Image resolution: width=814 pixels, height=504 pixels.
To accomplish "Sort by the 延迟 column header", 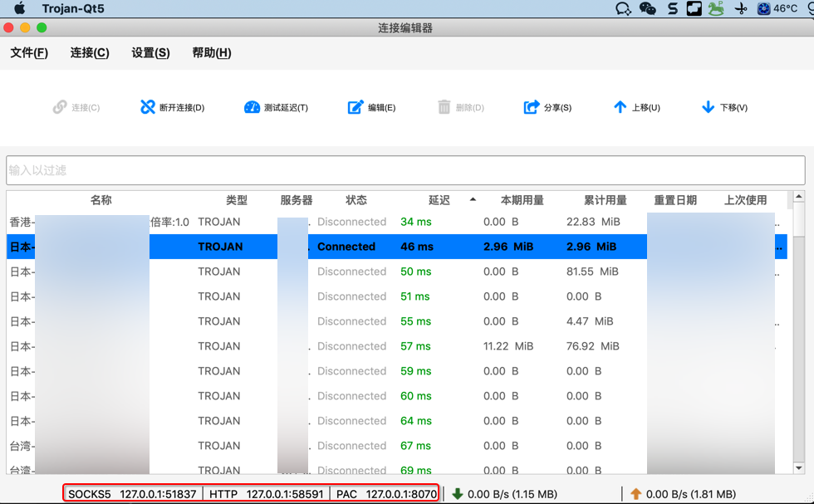I will (439, 200).
